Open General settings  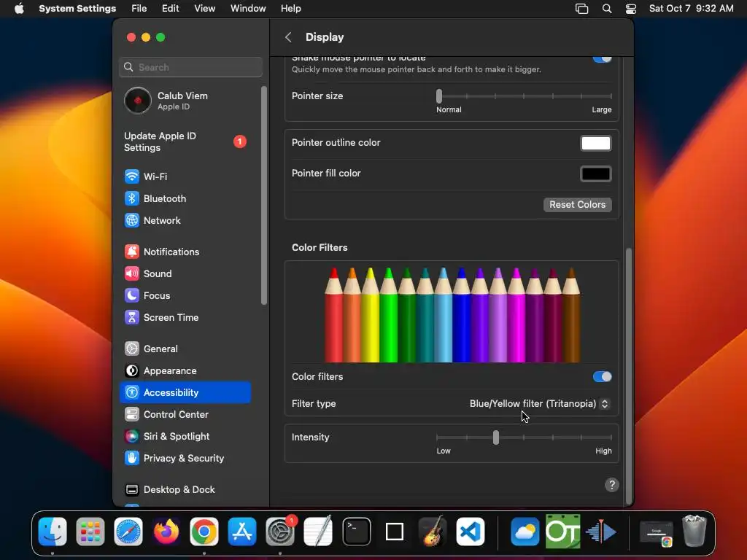coord(185,349)
